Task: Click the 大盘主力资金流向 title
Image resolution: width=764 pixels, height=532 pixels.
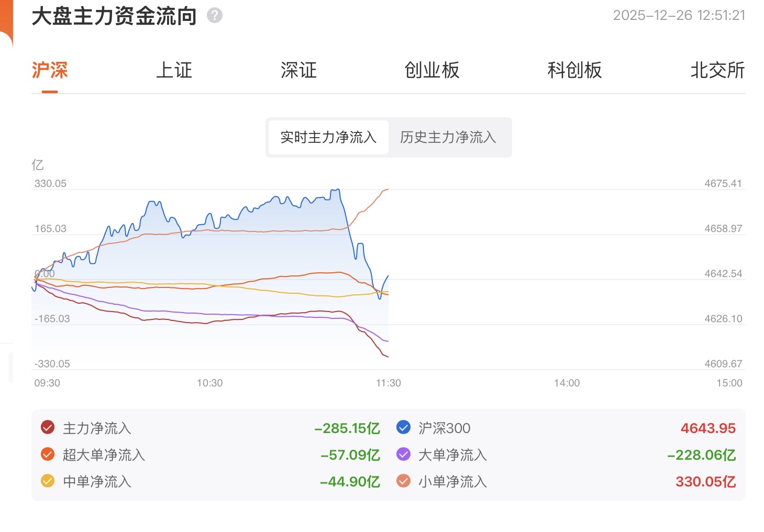Action: [114, 16]
